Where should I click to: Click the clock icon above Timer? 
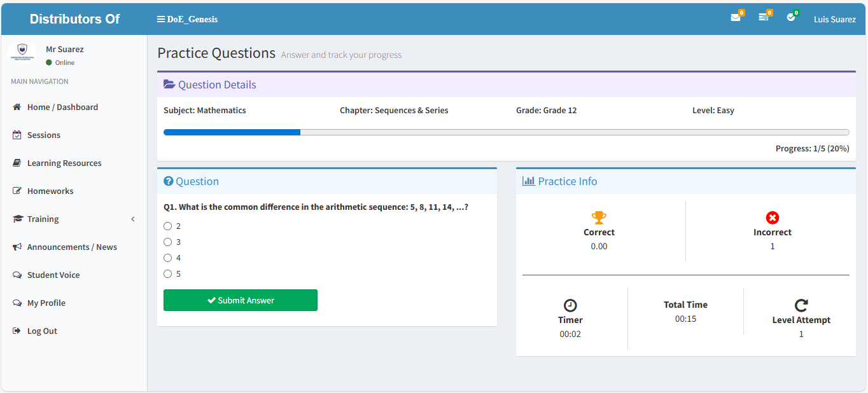570,305
